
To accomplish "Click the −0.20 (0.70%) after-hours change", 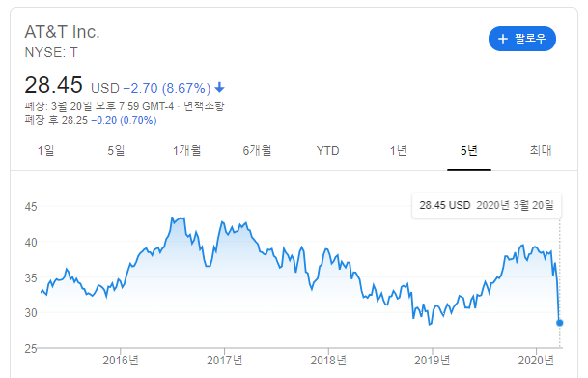I will 124,120.
